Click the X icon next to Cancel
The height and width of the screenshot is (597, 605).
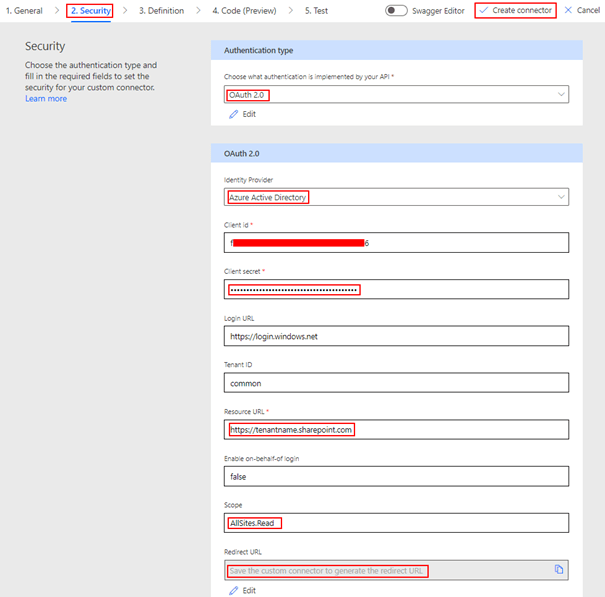click(568, 10)
